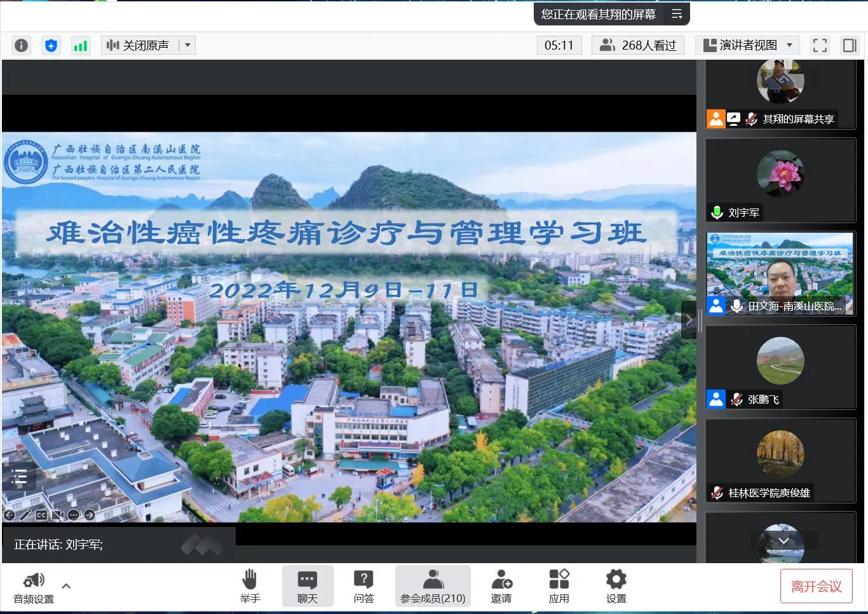This screenshot has height=614, width=868.
Task: Click 举手 raise hand button
Action: coord(250,587)
